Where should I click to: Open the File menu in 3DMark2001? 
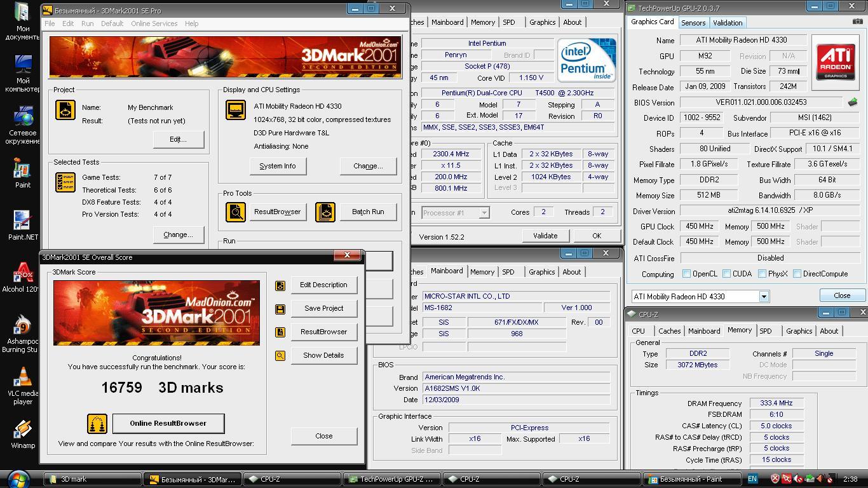tap(50, 24)
